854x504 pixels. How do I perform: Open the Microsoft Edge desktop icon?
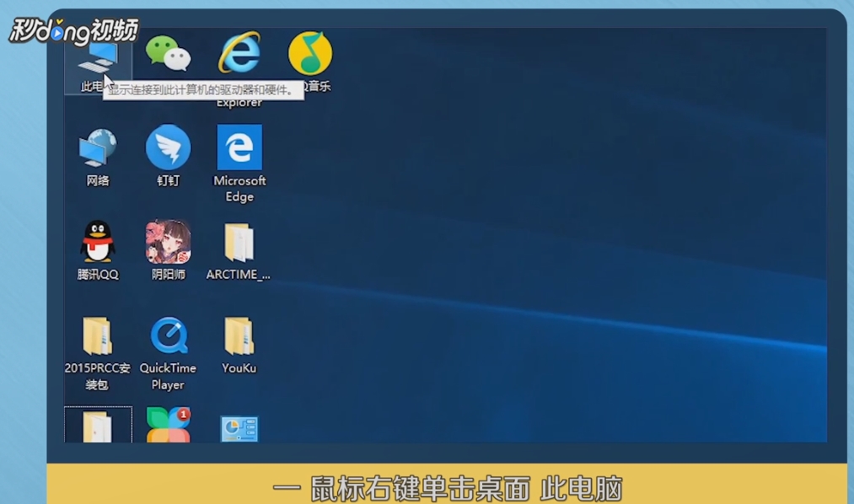pos(239,147)
